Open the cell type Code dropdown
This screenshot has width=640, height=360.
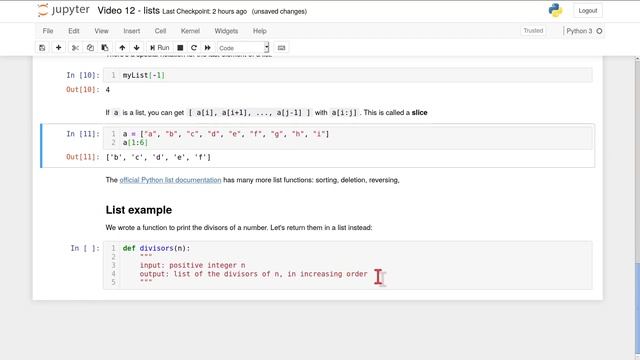[243, 48]
